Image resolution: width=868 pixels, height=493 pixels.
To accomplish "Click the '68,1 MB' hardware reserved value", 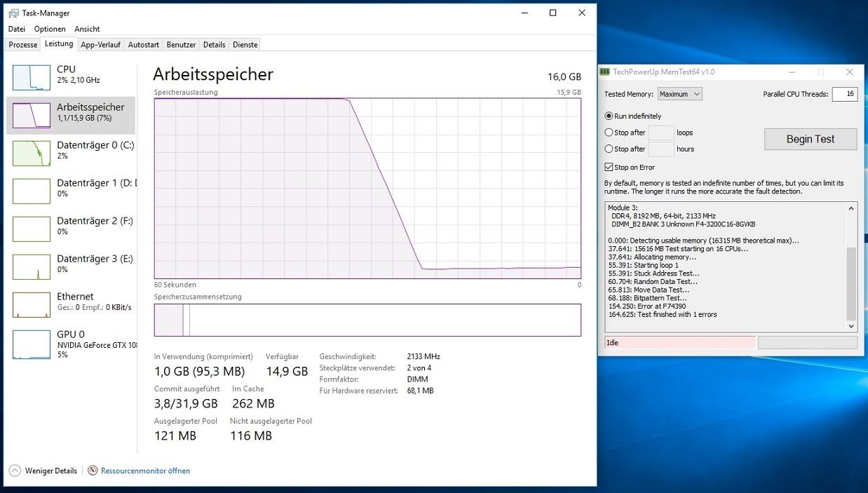I will [x=420, y=391].
